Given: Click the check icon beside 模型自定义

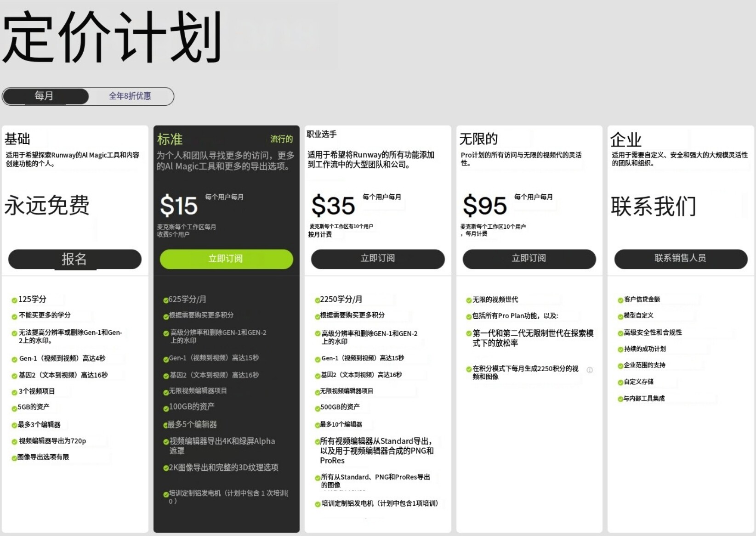Looking at the screenshot, I should (x=620, y=316).
